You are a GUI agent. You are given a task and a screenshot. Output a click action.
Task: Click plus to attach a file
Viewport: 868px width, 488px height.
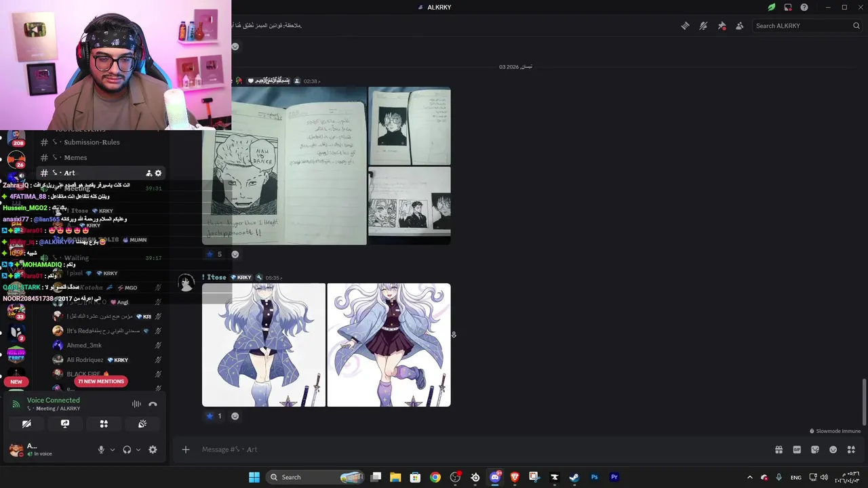click(186, 449)
